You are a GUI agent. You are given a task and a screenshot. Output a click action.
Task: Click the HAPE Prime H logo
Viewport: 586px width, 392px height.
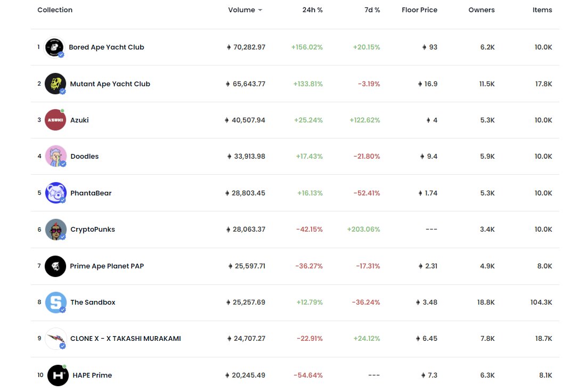[x=58, y=375]
